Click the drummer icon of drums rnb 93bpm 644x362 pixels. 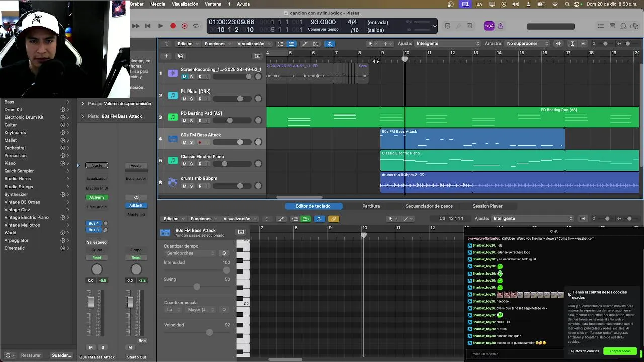coord(173,182)
